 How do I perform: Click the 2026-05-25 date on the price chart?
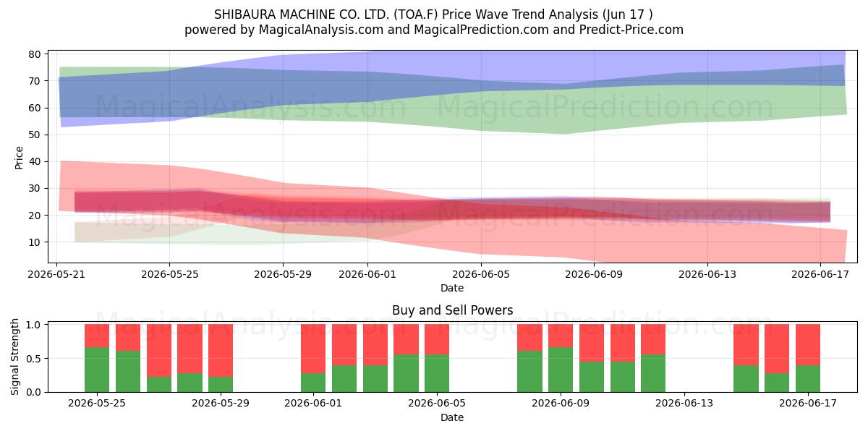(x=169, y=274)
